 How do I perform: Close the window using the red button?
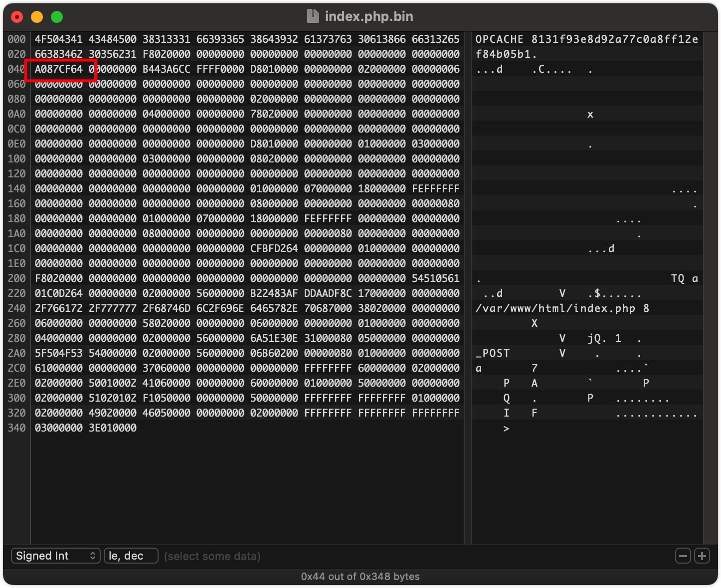coord(17,17)
